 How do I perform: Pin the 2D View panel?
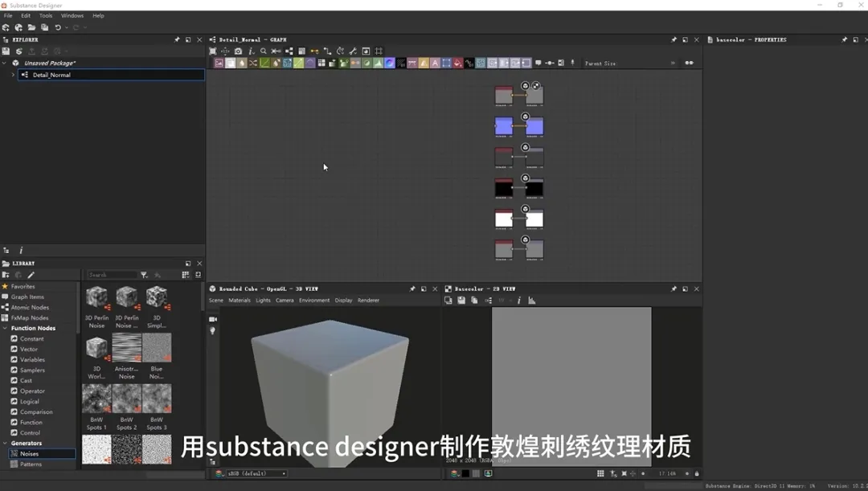click(x=674, y=289)
